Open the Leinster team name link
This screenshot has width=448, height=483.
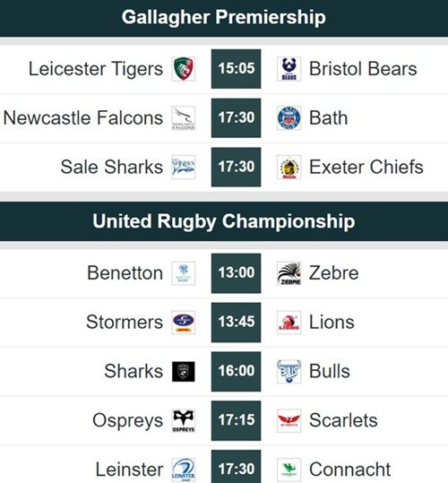(x=129, y=470)
